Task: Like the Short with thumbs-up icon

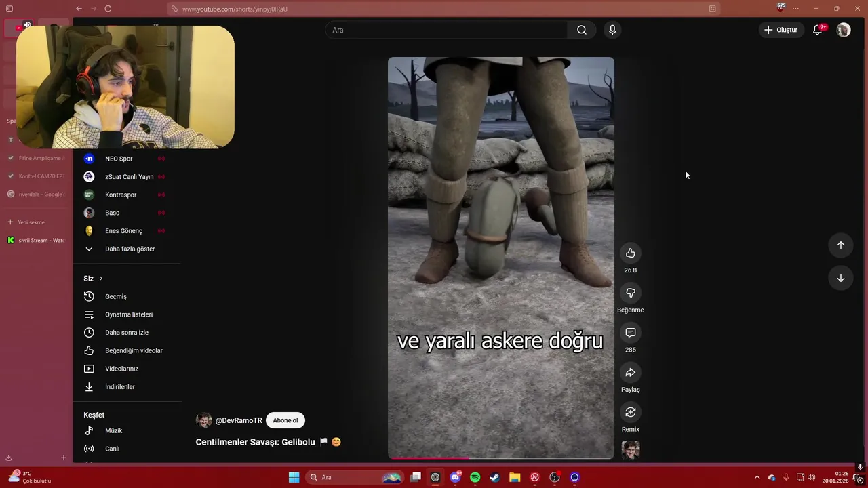Action: tap(630, 253)
